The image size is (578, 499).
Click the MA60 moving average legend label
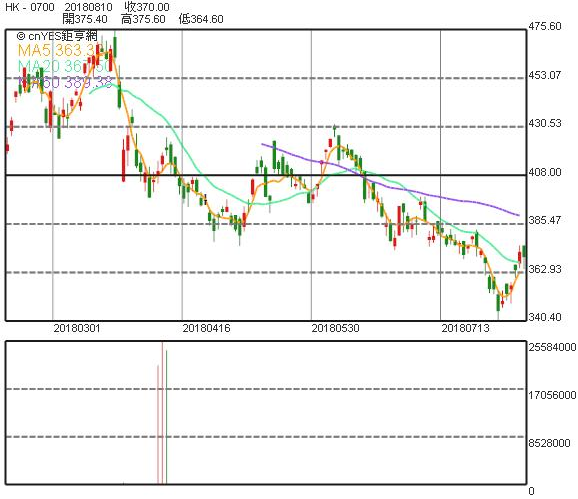[x=65, y=82]
